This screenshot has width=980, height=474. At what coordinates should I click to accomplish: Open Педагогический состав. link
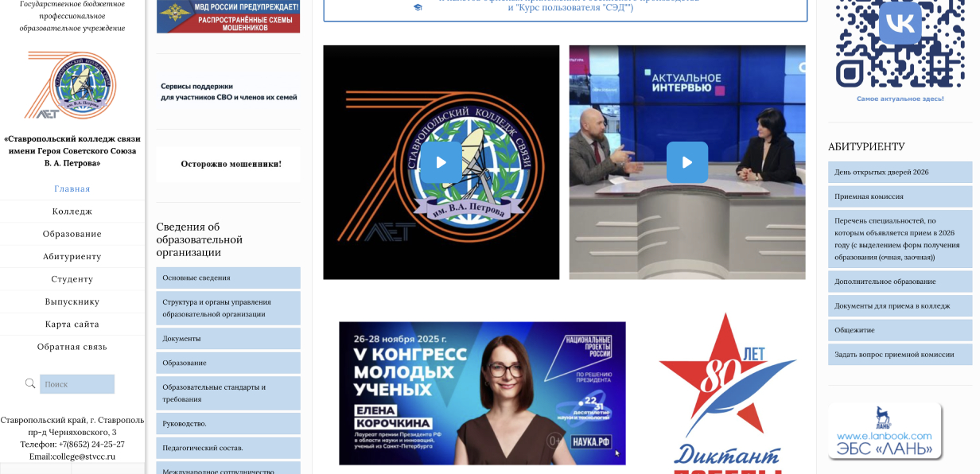(x=228, y=448)
